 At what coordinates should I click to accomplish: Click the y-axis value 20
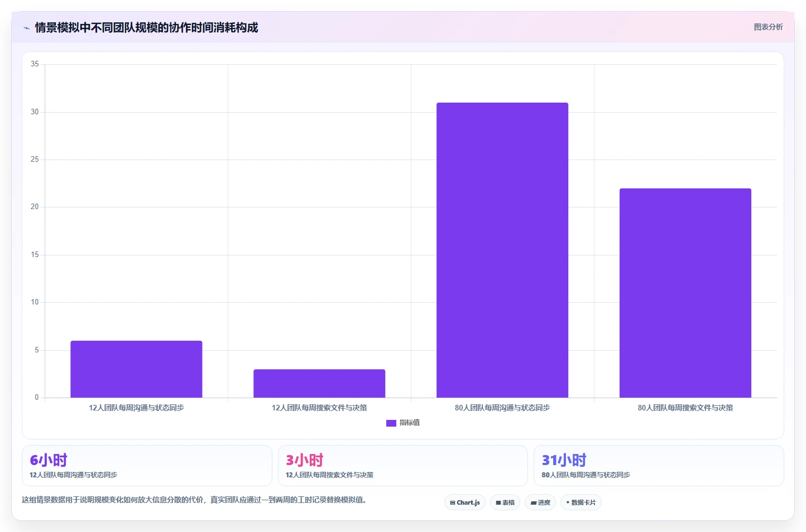coord(35,207)
